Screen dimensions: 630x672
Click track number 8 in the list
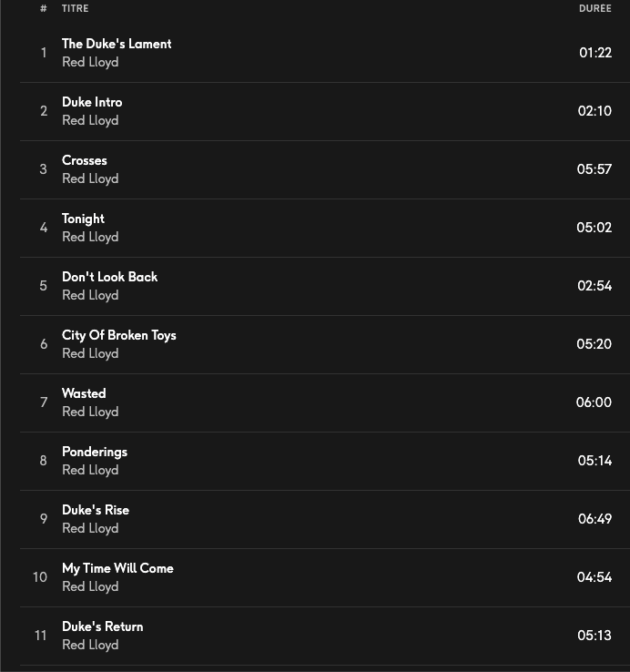tap(43, 461)
